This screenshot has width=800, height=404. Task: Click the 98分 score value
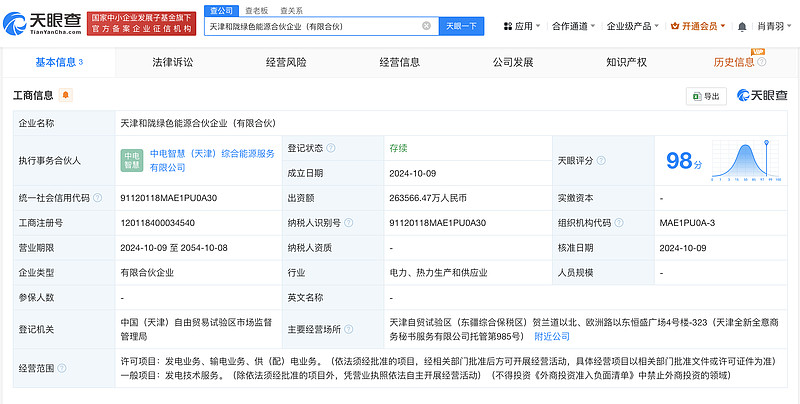tap(684, 161)
